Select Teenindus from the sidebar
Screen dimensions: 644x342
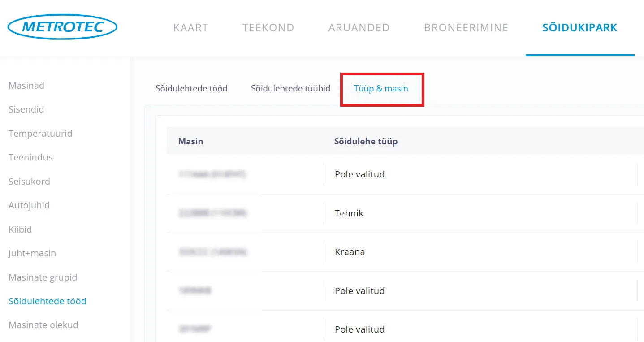coord(30,157)
